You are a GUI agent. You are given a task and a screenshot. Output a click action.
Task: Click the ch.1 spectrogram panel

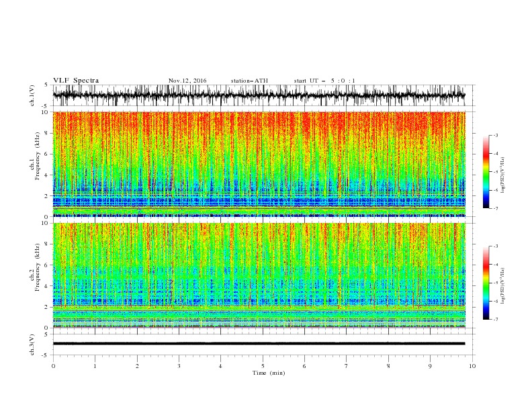[259, 164]
